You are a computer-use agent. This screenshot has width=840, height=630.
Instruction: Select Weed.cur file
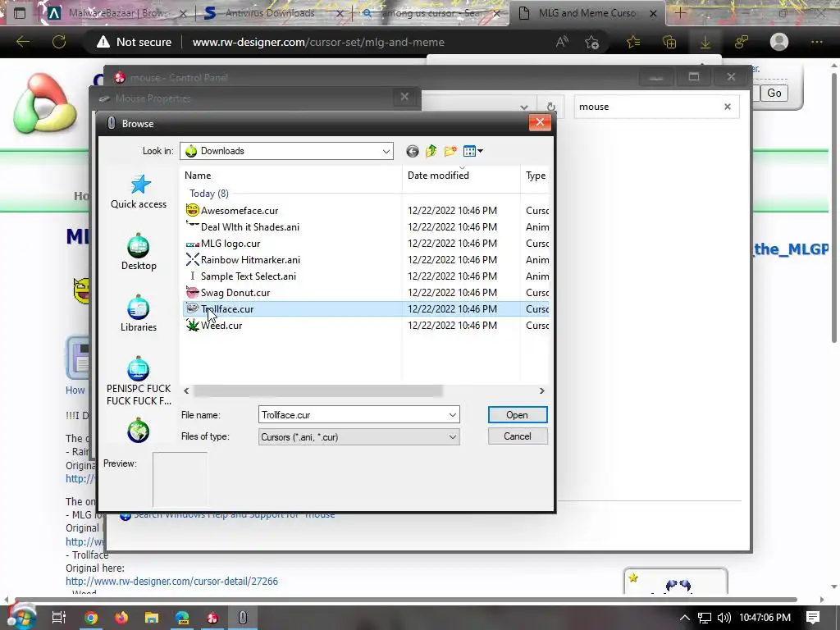(214, 326)
